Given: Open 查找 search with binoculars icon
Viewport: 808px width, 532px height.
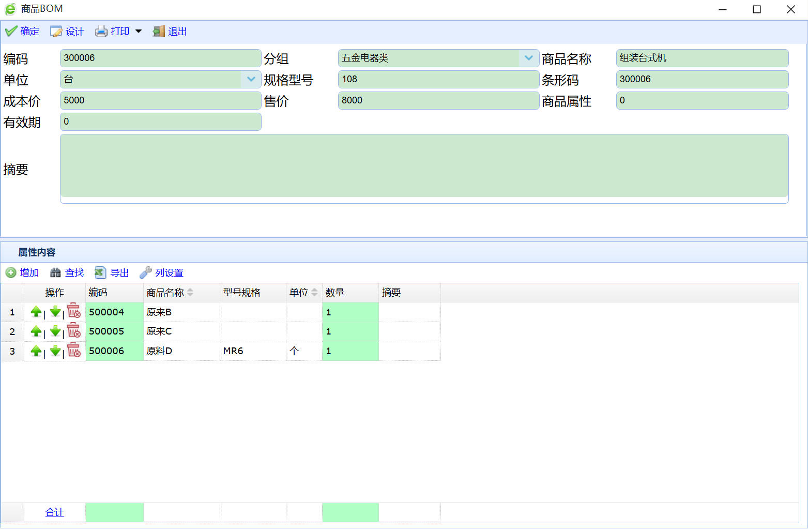Looking at the screenshot, I should 55,272.
